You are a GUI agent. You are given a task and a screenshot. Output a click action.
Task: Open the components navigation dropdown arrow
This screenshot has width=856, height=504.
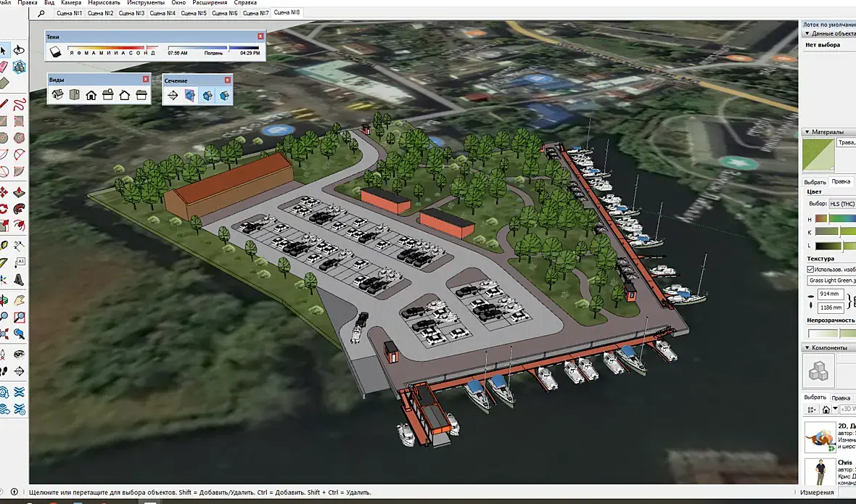(835, 409)
